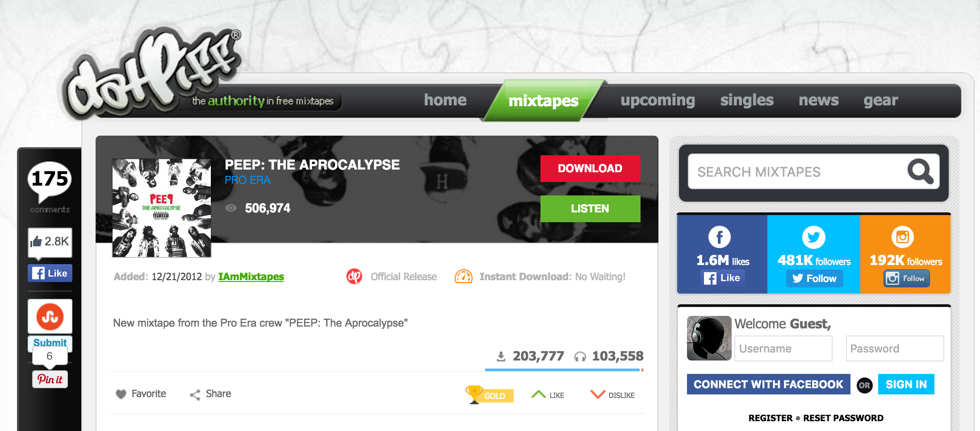Open the IAmMixtapes uploader link
The image size is (980, 431).
(x=251, y=277)
